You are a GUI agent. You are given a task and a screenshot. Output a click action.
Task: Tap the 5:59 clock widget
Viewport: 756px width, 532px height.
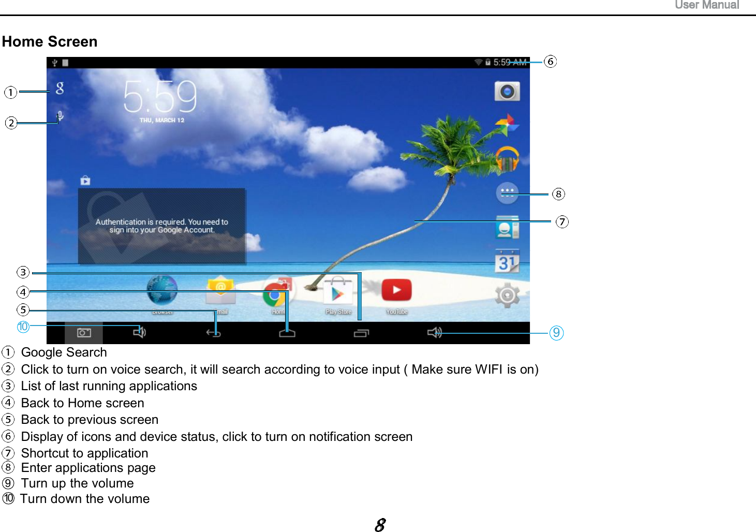(x=160, y=96)
